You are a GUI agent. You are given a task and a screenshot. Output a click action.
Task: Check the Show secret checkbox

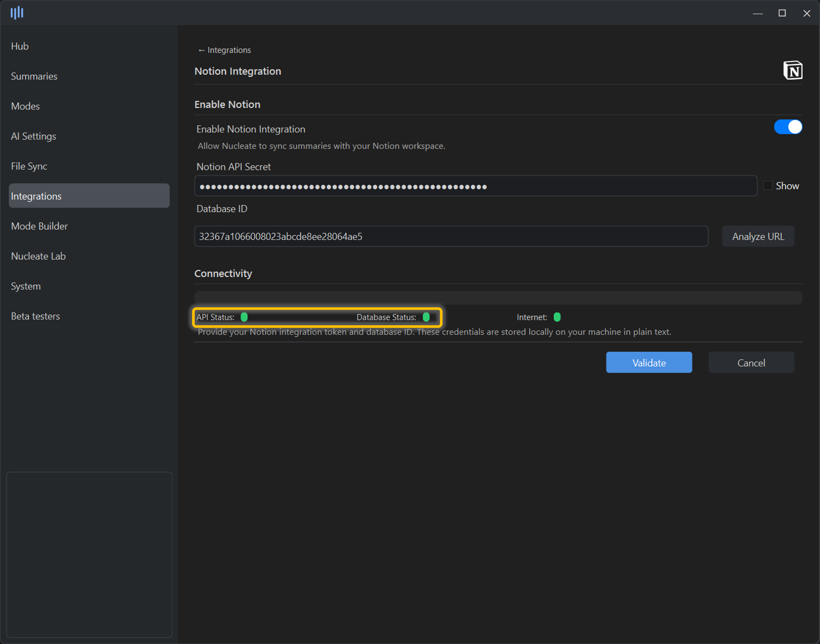[x=767, y=186]
